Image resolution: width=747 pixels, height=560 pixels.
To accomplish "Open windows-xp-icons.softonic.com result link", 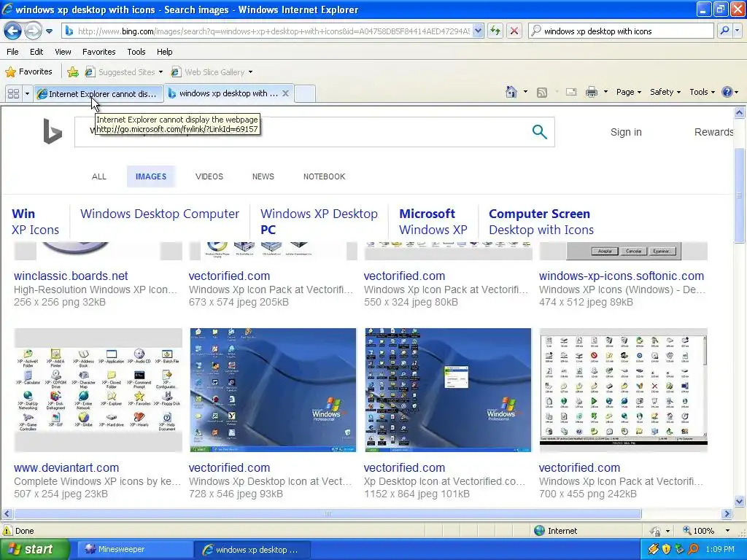I will point(622,276).
